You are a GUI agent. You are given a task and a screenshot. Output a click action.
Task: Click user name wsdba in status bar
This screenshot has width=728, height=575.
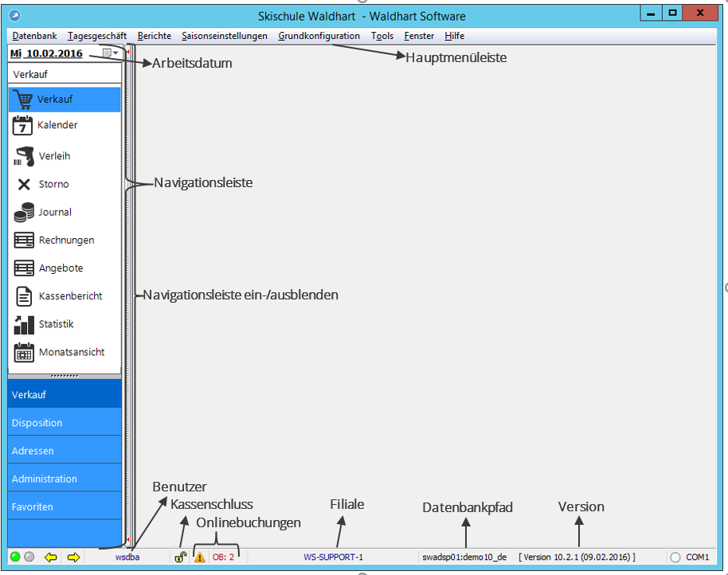(127, 557)
